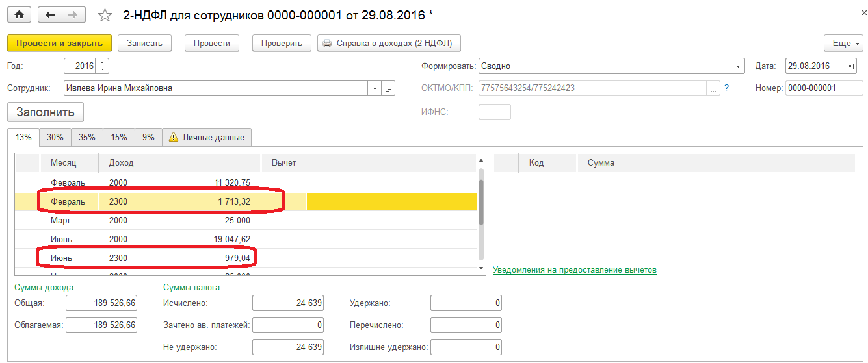Viewport: 868px width, 363px height.
Task: Open Уведомления на предоставление вычетов link
Action: click(x=575, y=269)
